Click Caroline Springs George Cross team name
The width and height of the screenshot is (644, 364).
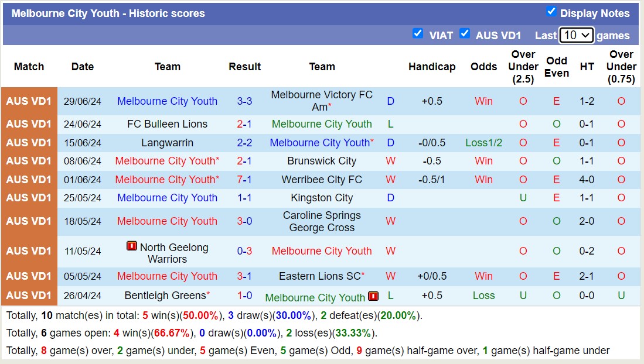pyautogui.click(x=322, y=221)
